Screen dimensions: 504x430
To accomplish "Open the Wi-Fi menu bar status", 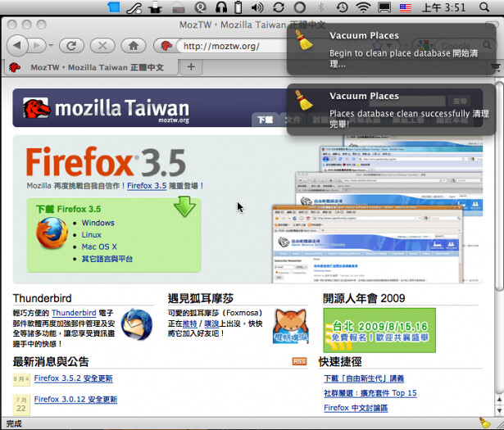I will (363, 7).
